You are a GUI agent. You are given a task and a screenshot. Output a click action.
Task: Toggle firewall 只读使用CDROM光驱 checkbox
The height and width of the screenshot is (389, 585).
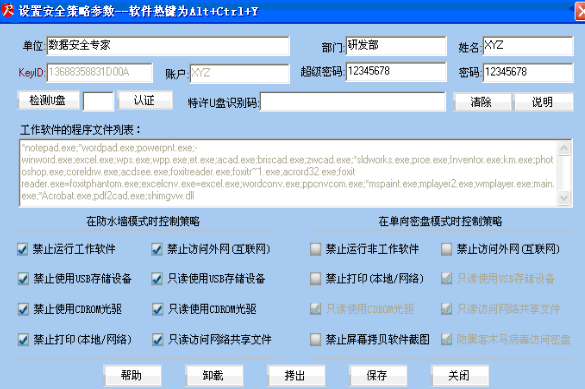coord(157,309)
